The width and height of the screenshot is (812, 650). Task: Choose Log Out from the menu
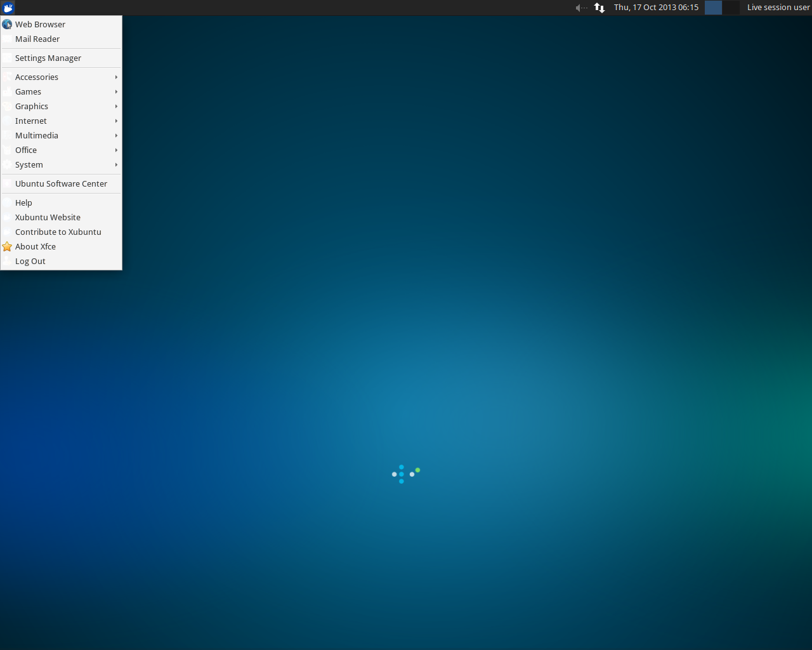pos(61,261)
